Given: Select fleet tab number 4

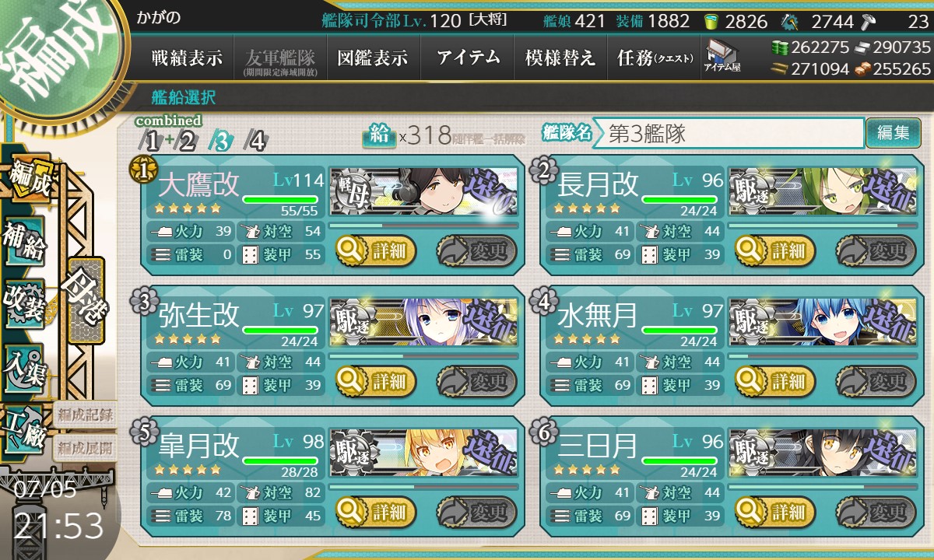Looking at the screenshot, I should click(255, 141).
